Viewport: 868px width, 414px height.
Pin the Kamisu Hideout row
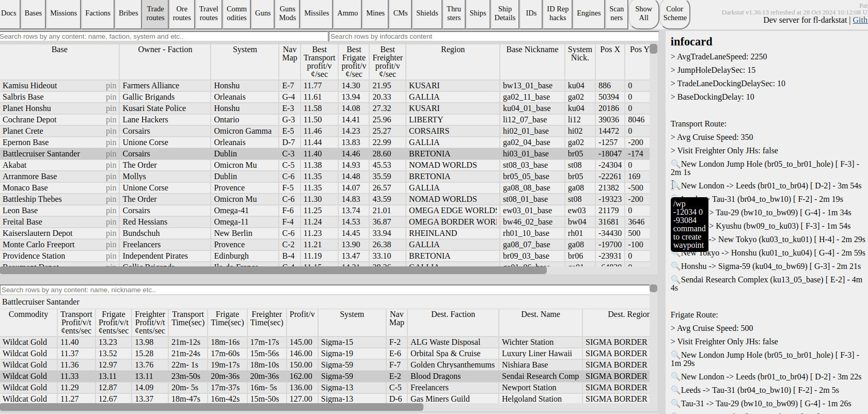[x=111, y=86]
